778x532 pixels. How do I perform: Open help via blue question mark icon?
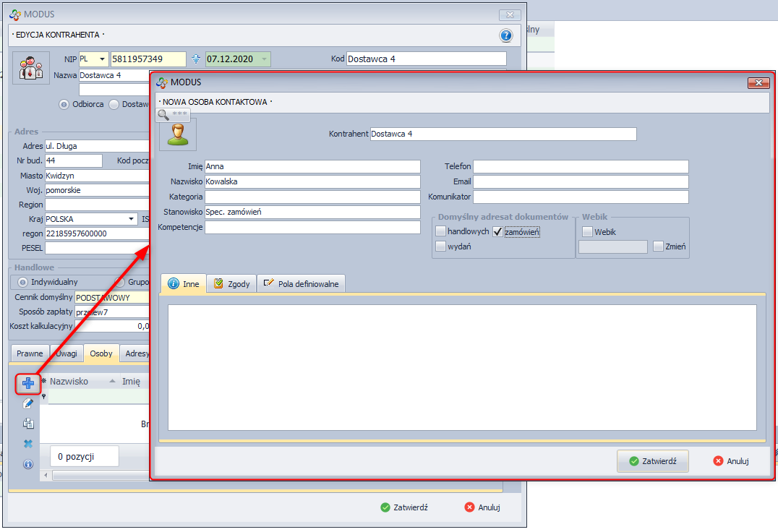505,35
